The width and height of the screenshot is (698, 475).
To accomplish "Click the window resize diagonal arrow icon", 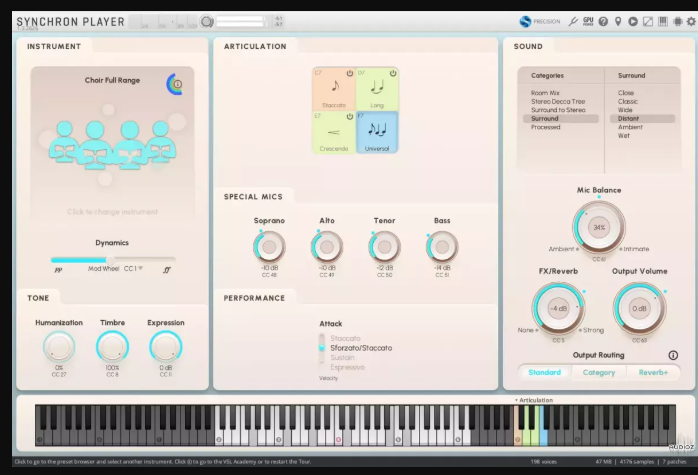I will pyautogui.click(x=648, y=21).
